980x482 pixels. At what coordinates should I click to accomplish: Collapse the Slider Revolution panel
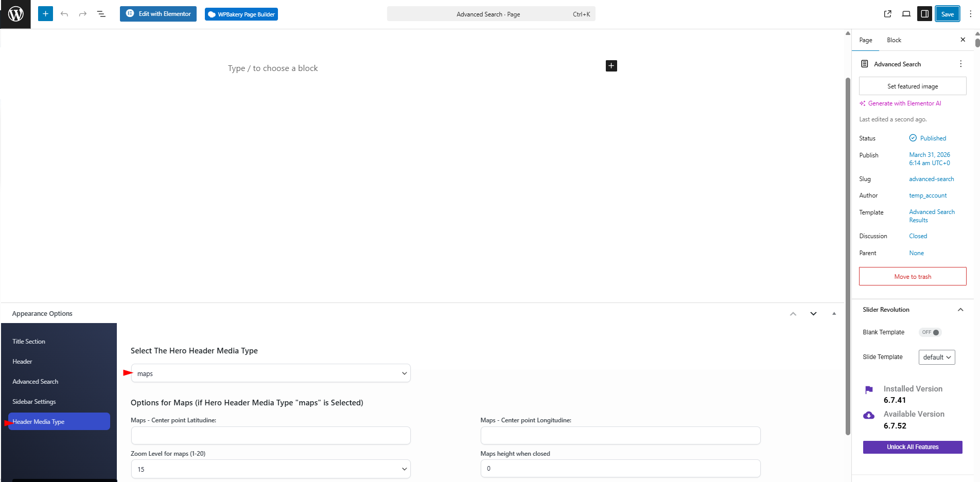(x=960, y=310)
